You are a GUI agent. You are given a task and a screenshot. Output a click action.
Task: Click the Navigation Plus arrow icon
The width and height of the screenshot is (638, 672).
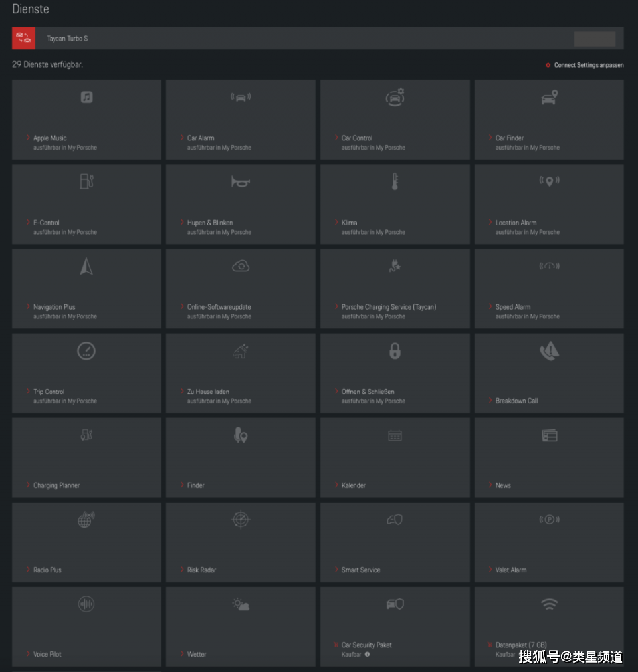pos(86,266)
